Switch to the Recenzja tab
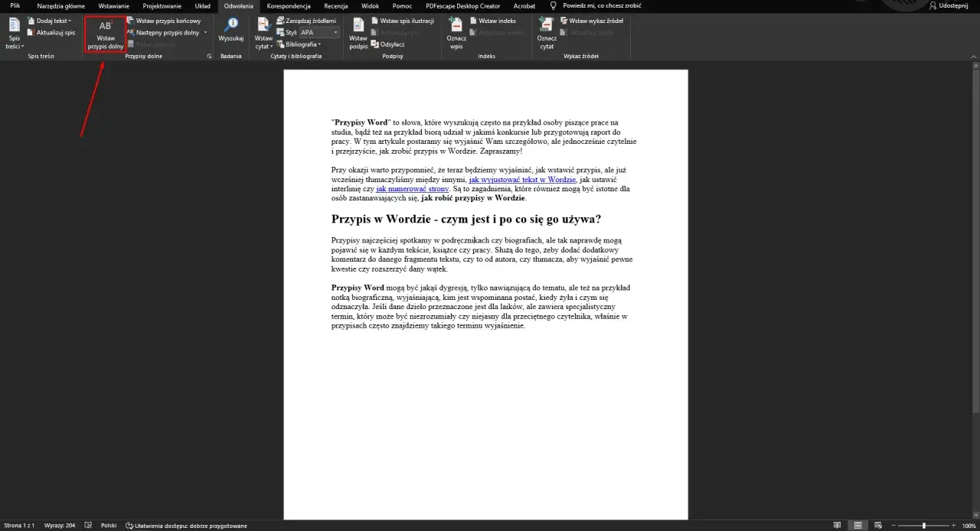Image resolution: width=980 pixels, height=531 pixels. [335, 5]
